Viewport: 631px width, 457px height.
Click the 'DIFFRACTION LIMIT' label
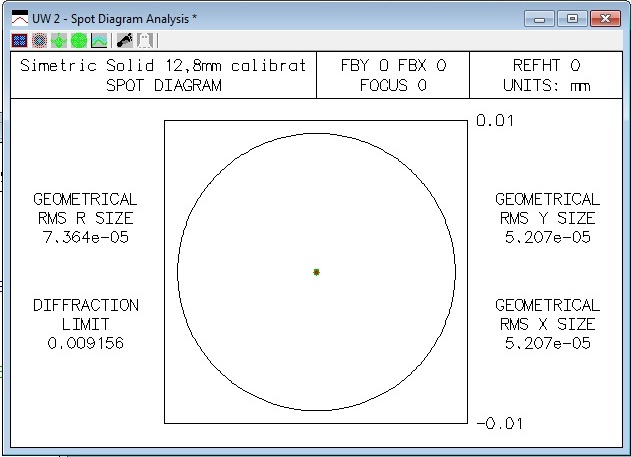point(86,315)
